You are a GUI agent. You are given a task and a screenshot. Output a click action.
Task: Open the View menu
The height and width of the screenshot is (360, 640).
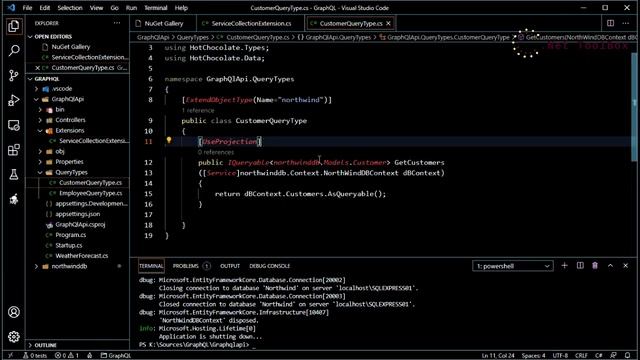(x=96, y=8)
